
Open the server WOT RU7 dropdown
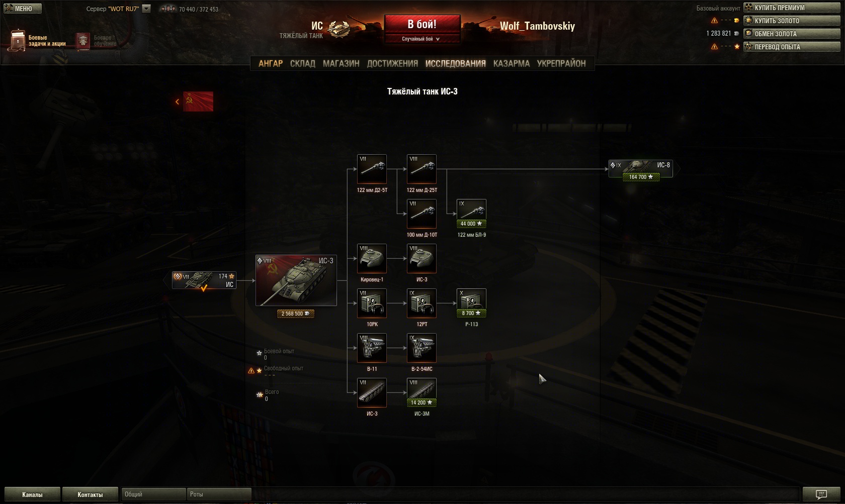click(146, 9)
